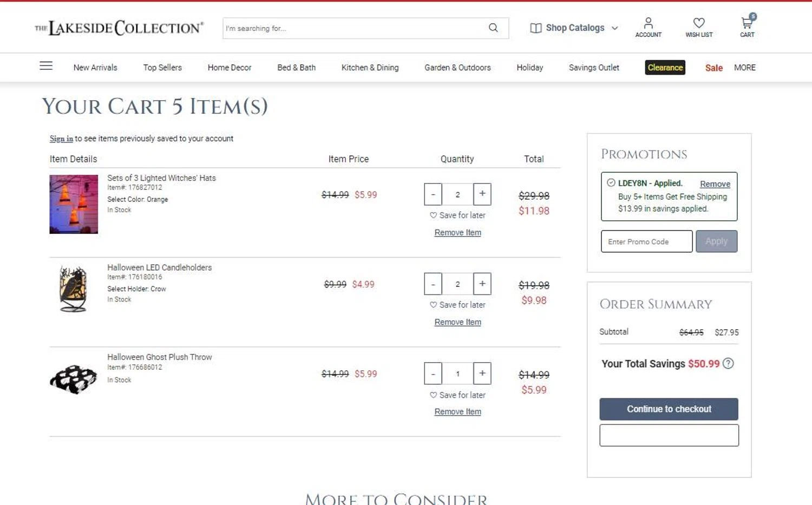Remove Lighted Witches' Hats from cart
The image size is (812, 505).
pos(457,233)
